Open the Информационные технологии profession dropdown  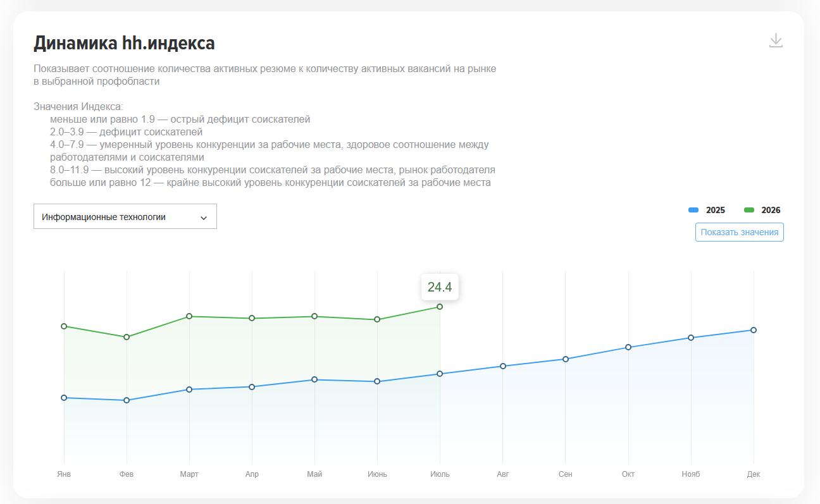tap(125, 216)
